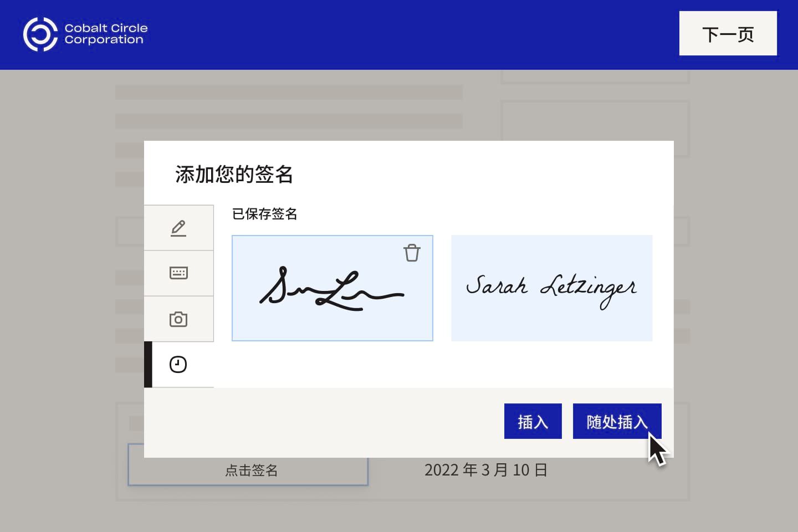Go to next page with 下一页
Image resolution: width=798 pixels, height=532 pixels.
(728, 34)
